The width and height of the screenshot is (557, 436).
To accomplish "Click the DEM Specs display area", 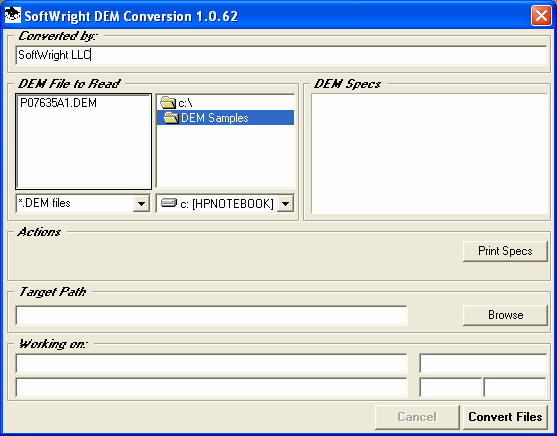I will click(x=429, y=154).
